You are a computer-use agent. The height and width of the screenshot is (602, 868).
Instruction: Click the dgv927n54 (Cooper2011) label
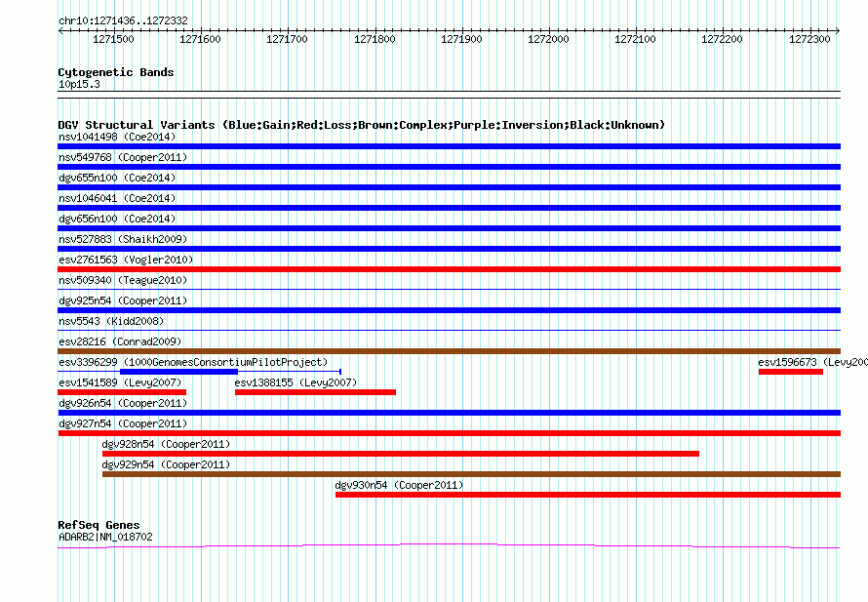[x=123, y=423]
